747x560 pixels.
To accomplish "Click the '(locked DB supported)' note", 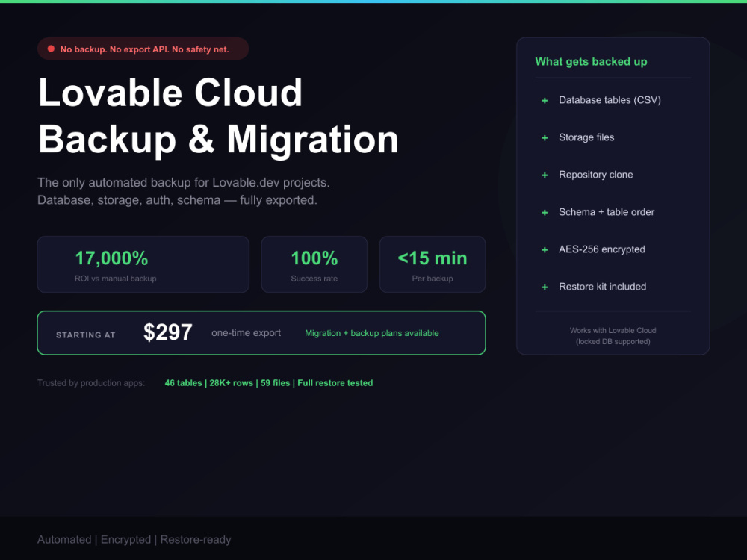I will [x=613, y=341].
